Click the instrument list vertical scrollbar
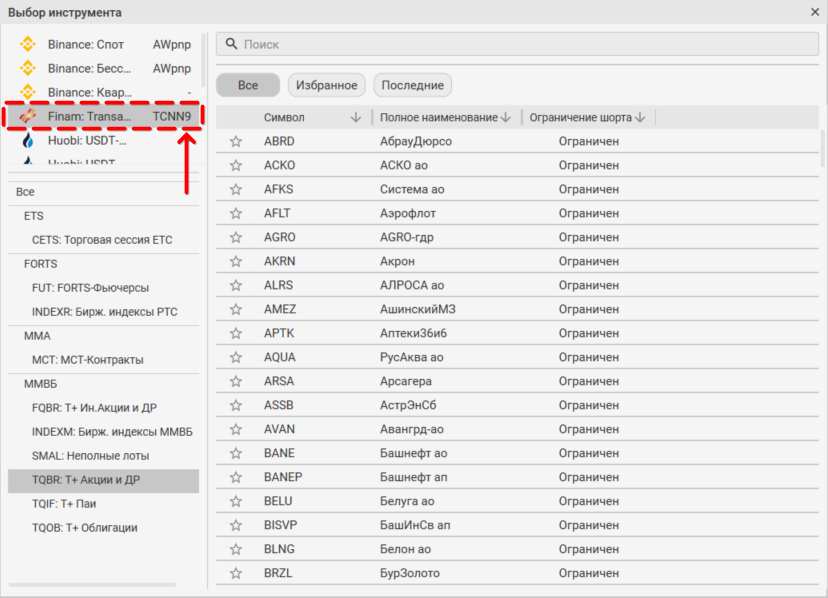The height and width of the screenshot is (598, 828). pos(822,149)
